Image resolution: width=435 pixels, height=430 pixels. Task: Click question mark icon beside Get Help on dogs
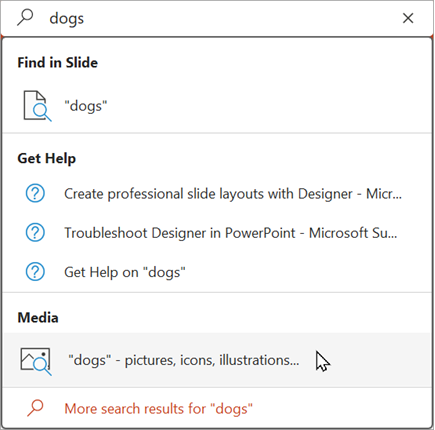click(35, 272)
